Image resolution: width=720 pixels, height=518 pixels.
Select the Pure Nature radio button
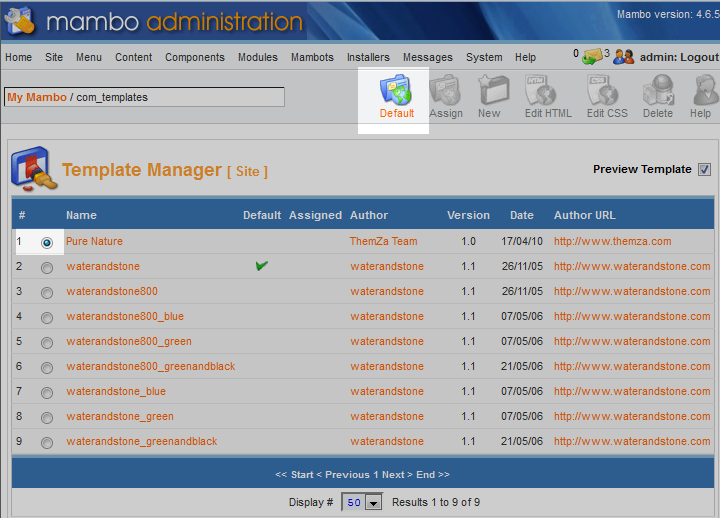click(46, 242)
